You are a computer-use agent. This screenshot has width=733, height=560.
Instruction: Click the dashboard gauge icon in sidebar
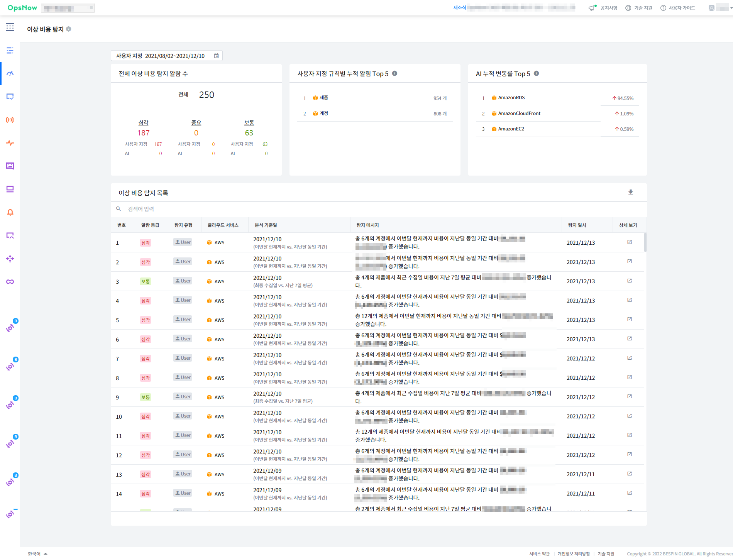[10, 73]
